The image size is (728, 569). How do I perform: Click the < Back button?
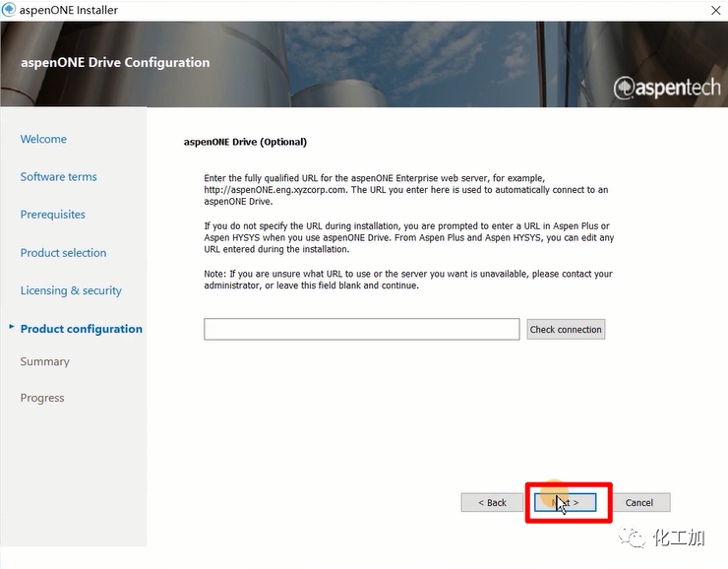coord(492,502)
